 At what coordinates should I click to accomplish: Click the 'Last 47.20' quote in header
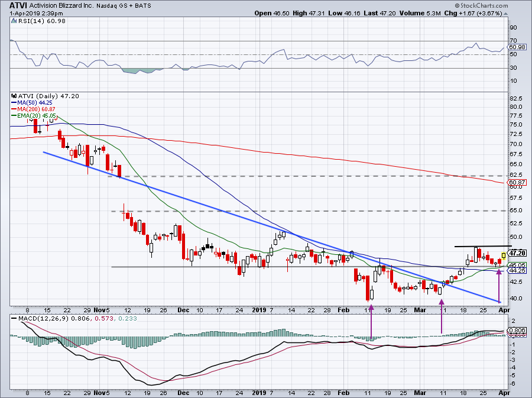[379, 13]
